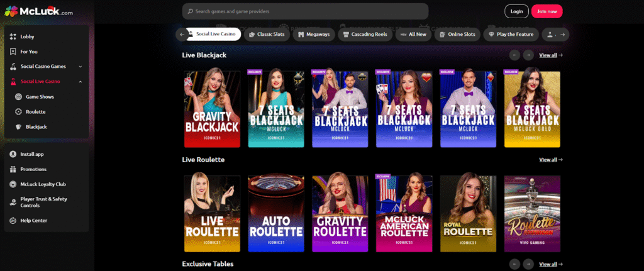Click the Social Live Casino dealer icon
Viewport: 644px width, 271px height.
tap(13, 81)
